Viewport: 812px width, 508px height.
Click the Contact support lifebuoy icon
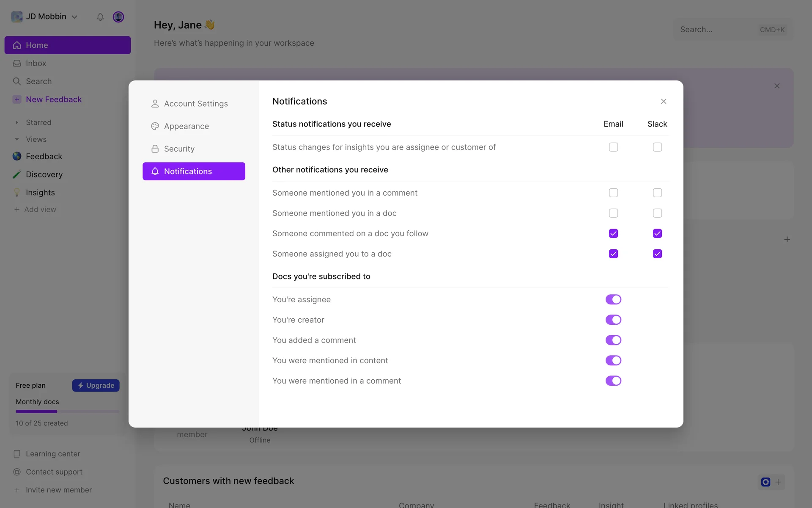[x=17, y=472]
